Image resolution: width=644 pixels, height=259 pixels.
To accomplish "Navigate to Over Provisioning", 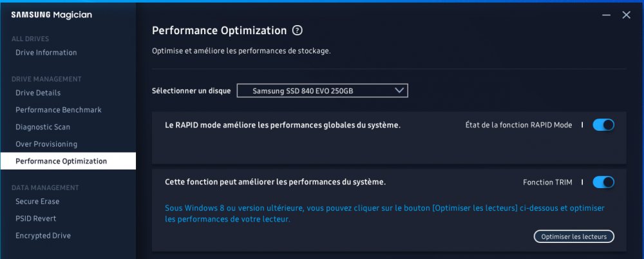I will coord(46,144).
